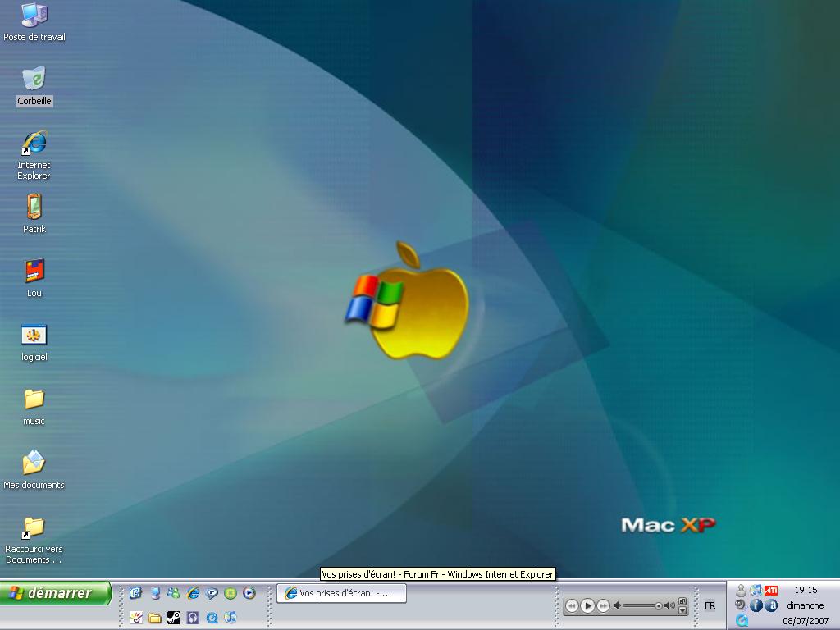Launch QuickTime from the quick launch bar
The height and width of the screenshot is (630, 840).
(x=212, y=618)
